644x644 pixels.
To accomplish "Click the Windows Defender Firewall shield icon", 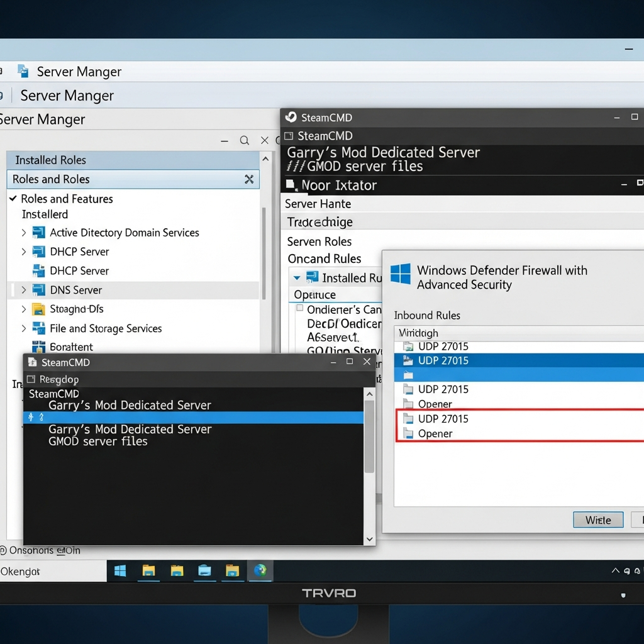I will (x=401, y=274).
